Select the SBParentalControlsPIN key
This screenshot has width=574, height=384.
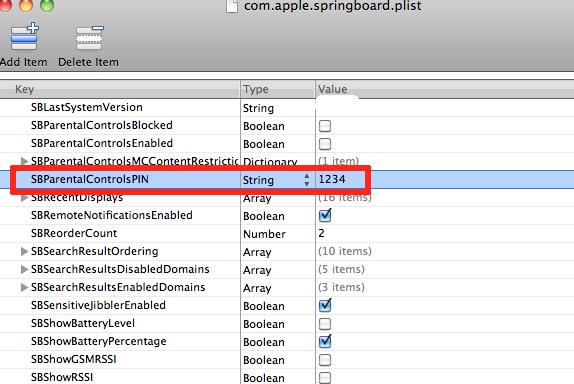pyautogui.click(x=90, y=179)
